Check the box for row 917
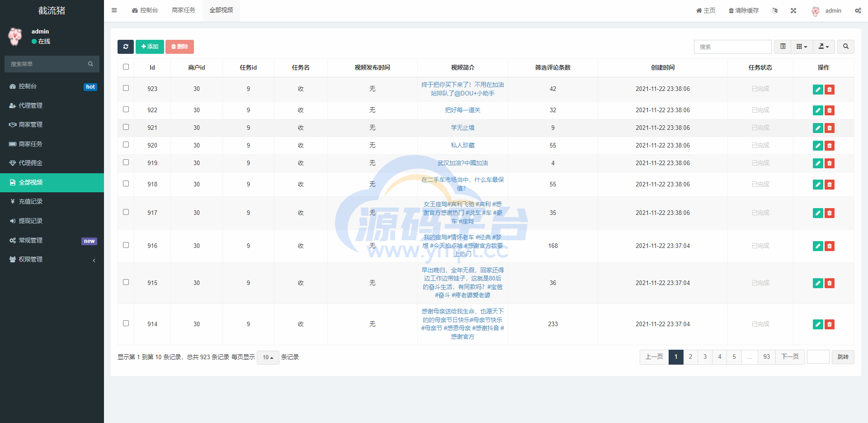868x423 pixels. [x=126, y=212]
